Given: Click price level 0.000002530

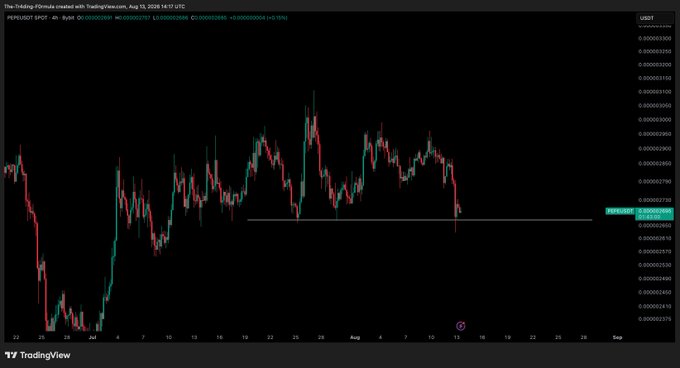Looking at the screenshot, I should (655, 265).
